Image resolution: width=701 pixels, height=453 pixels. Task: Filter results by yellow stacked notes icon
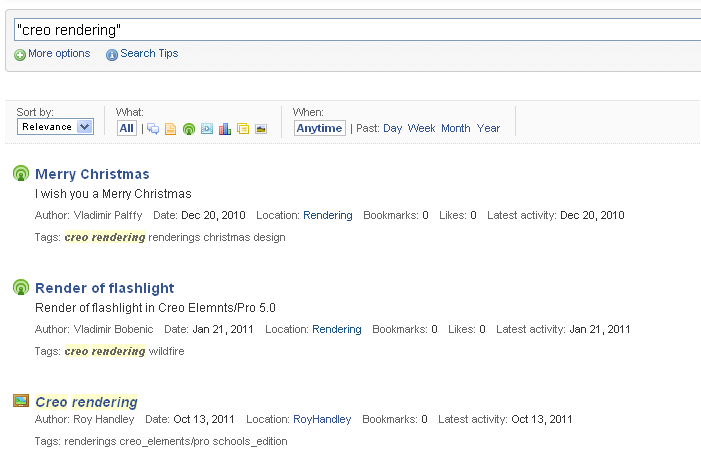(243, 129)
